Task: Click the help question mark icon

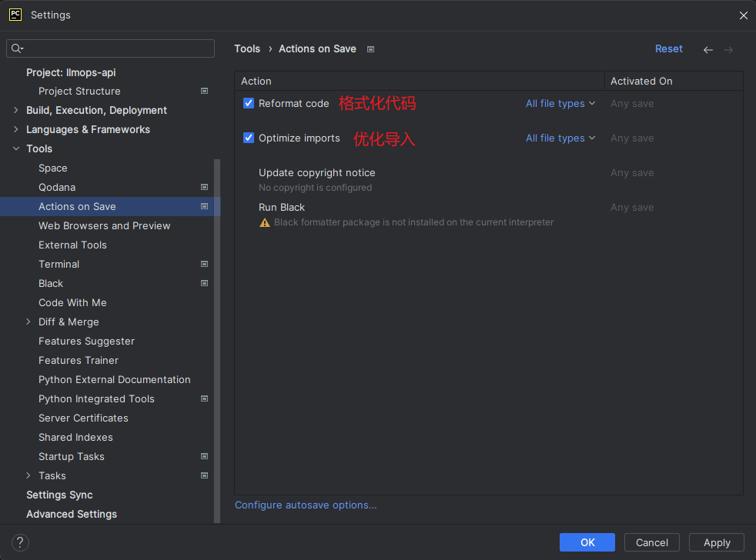Action: [21, 542]
